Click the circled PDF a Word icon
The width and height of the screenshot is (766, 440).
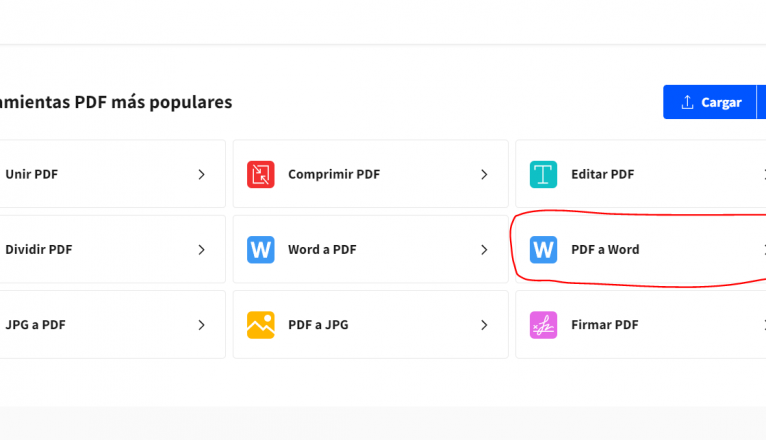click(543, 249)
